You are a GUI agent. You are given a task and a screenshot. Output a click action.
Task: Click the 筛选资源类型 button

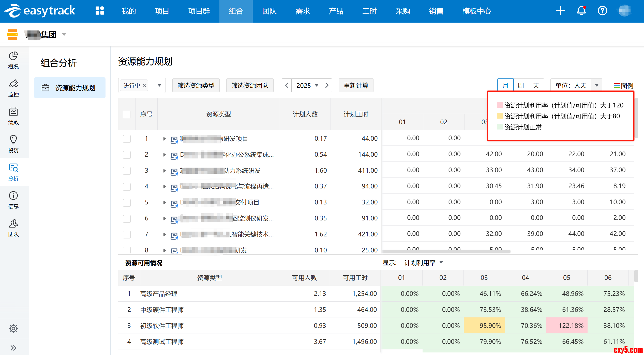pos(196,85)
